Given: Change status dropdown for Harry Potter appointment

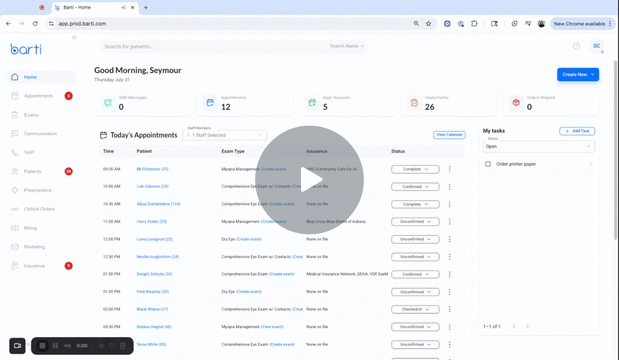Looking at the screenshot, I should [x=415, y=222].
